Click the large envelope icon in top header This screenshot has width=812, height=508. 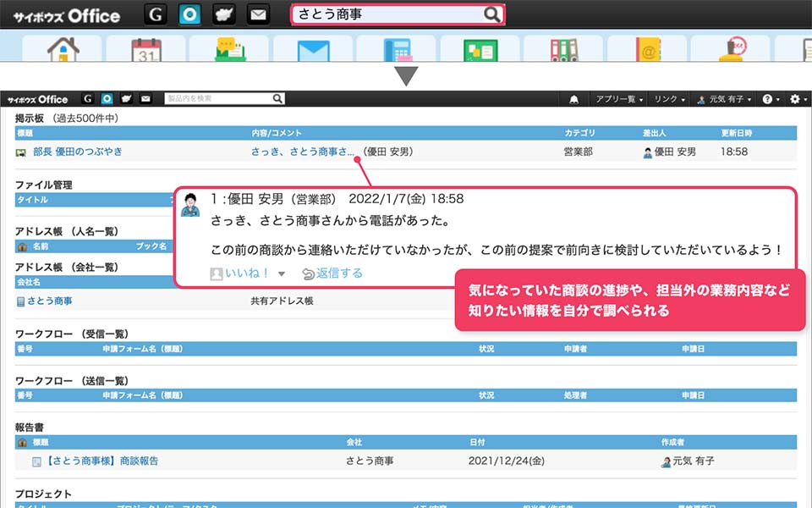tap(258, 15)
